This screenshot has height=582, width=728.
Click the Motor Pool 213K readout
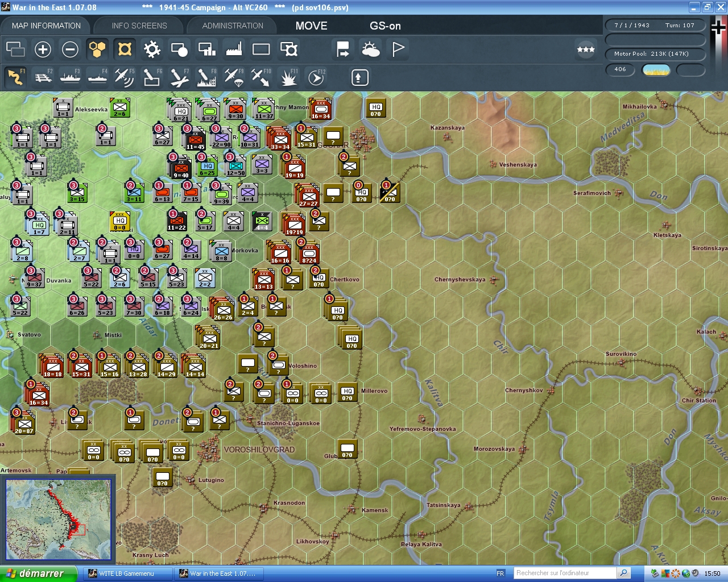pyautogui.click(x=655, y=54)
